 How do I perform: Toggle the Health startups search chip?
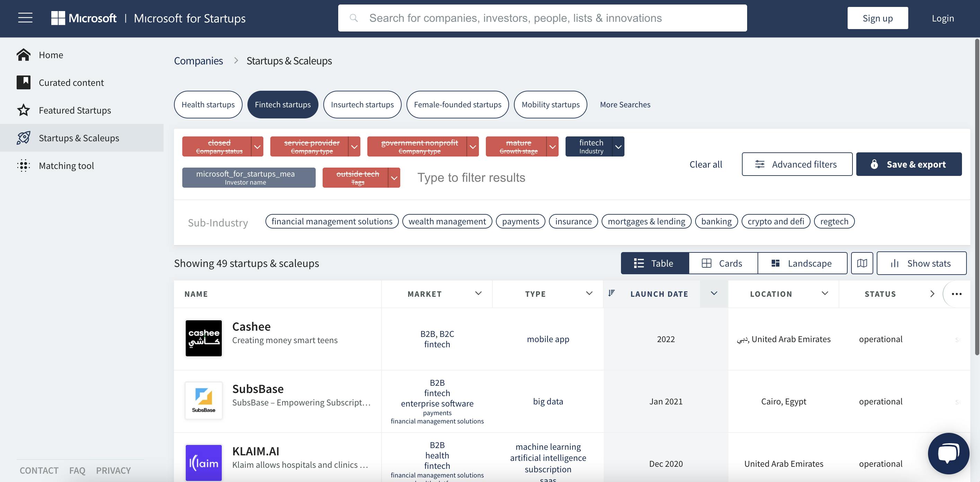pos(208,105)
